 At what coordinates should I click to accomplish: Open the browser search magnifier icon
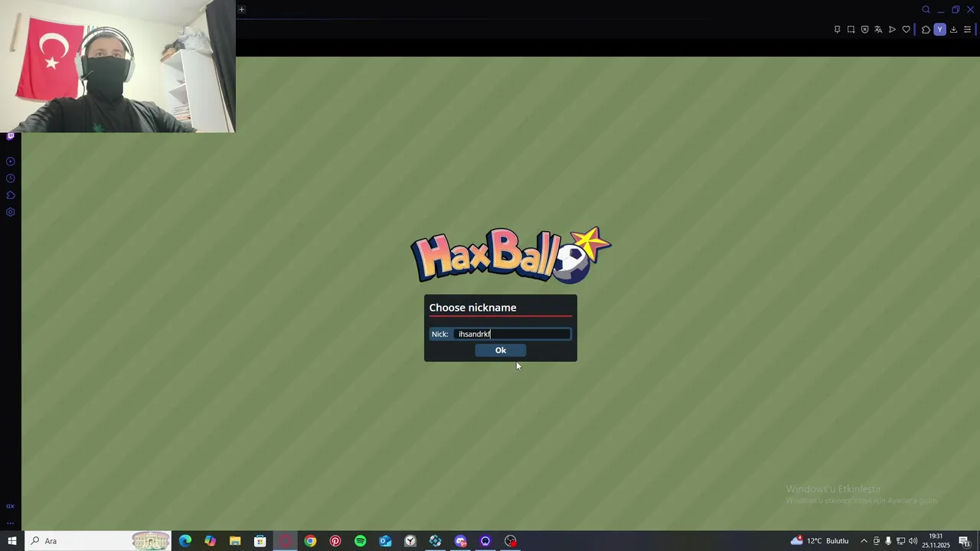click(926, 9)
